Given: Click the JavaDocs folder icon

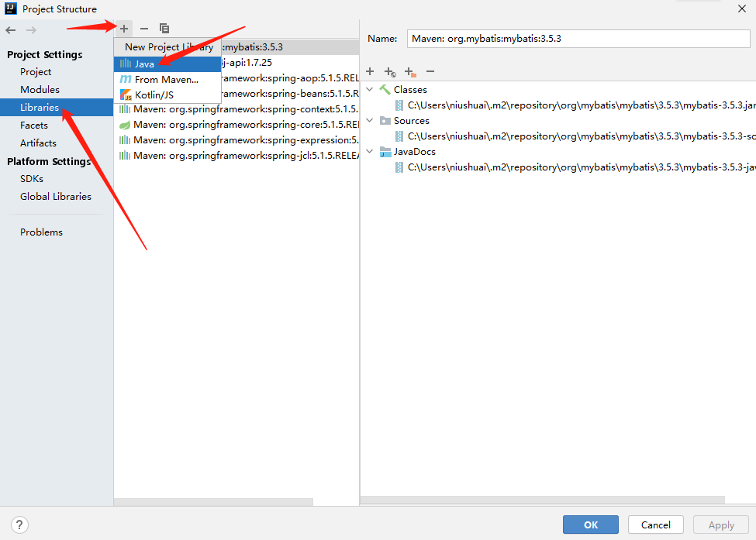Looking at the screenshot, I should tap(385, 152).
